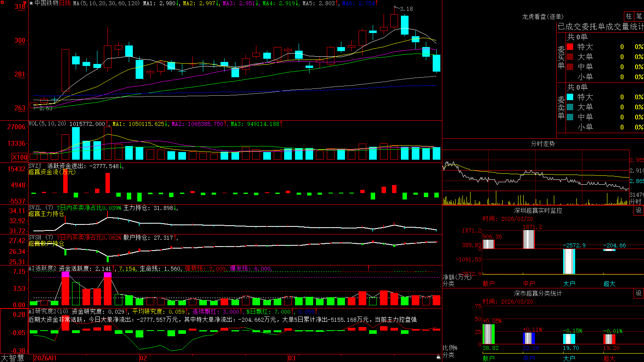Click the 3.18 high price annotation
The width and height of the screenshot is (644, 362).
(x=406, y=9)
